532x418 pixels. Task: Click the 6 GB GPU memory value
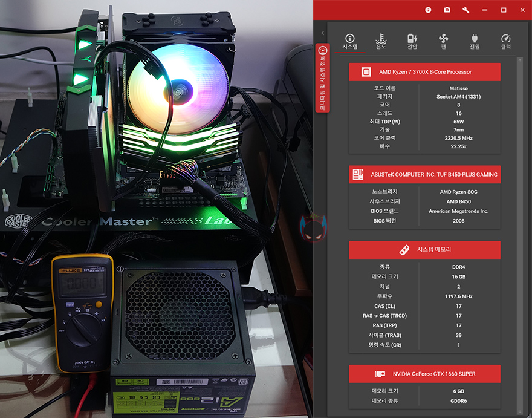(459, 391)
